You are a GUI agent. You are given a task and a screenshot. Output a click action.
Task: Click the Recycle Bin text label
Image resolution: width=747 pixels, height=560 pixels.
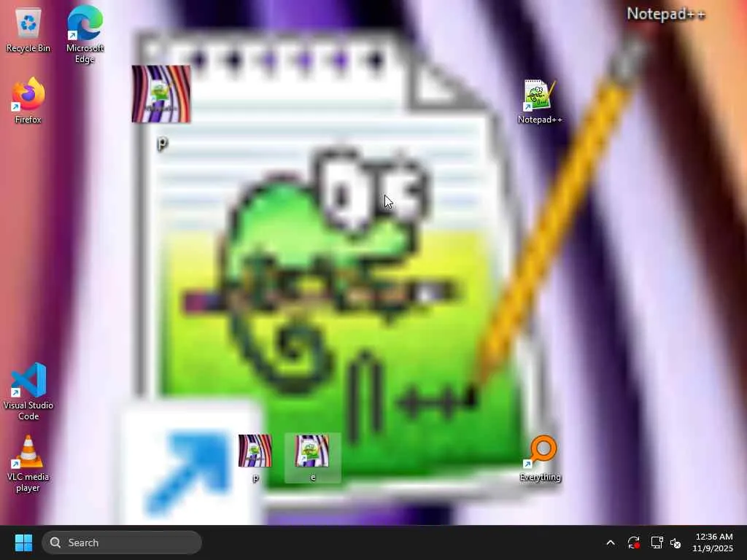pos(28,48)
